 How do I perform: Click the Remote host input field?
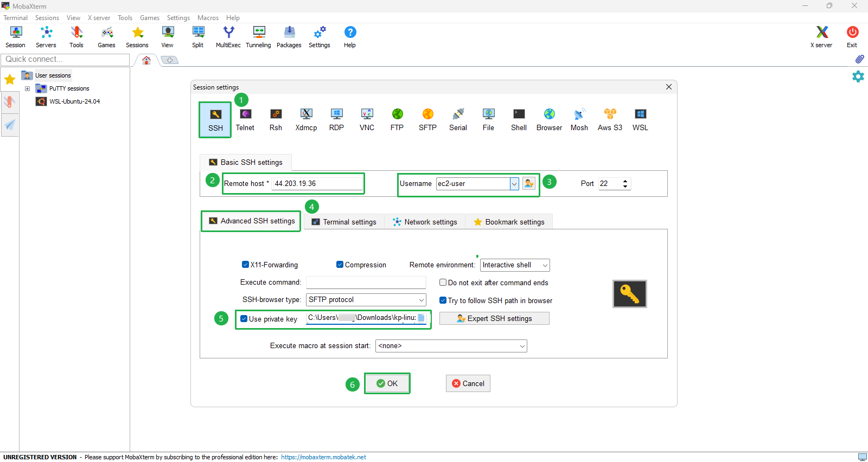pos(317,183)
